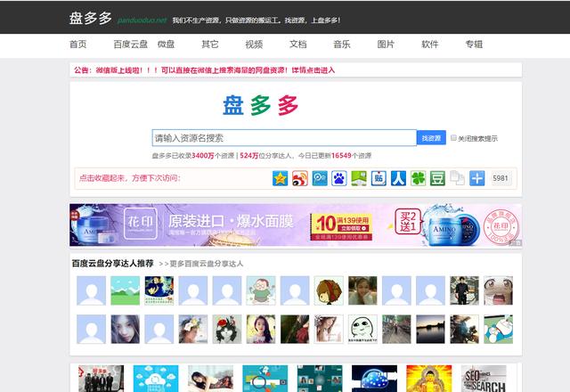Share to Qzone via the star icon
This screenshot has height=392, width=570.
pos(280,178)
